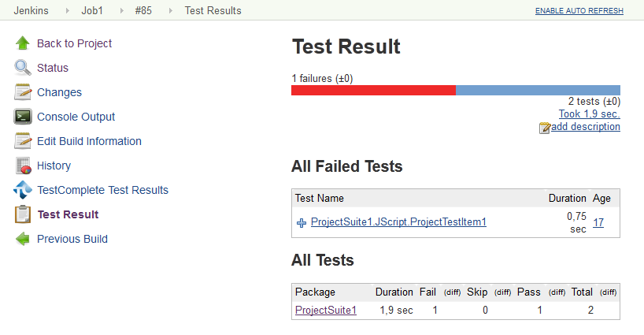Click the failed test age link 17
The height and width of the screenshot is (335, 644).
598,222
